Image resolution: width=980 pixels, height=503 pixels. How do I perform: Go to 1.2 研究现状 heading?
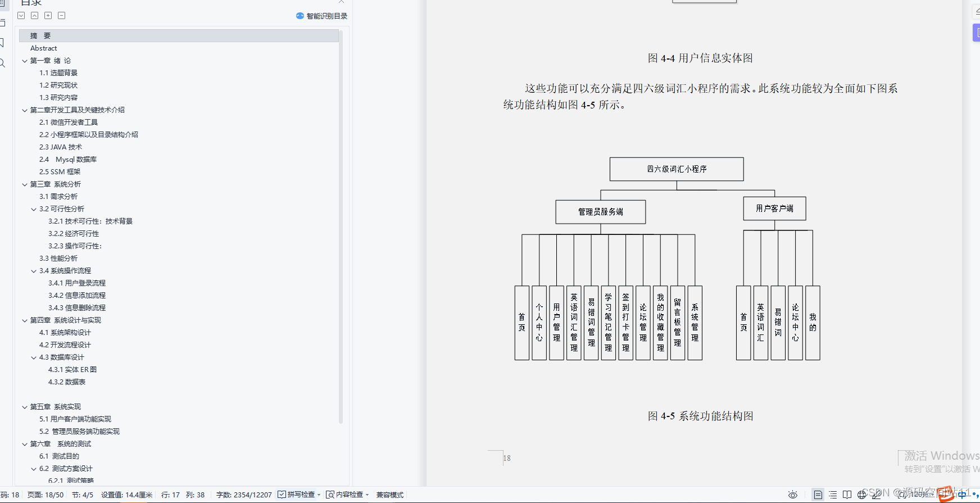coord(58,85)
